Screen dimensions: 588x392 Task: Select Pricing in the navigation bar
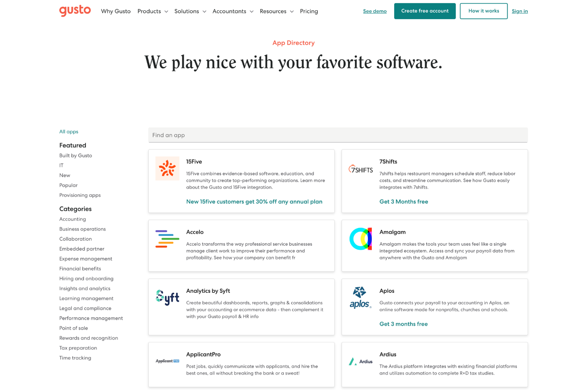click(309, 11)
